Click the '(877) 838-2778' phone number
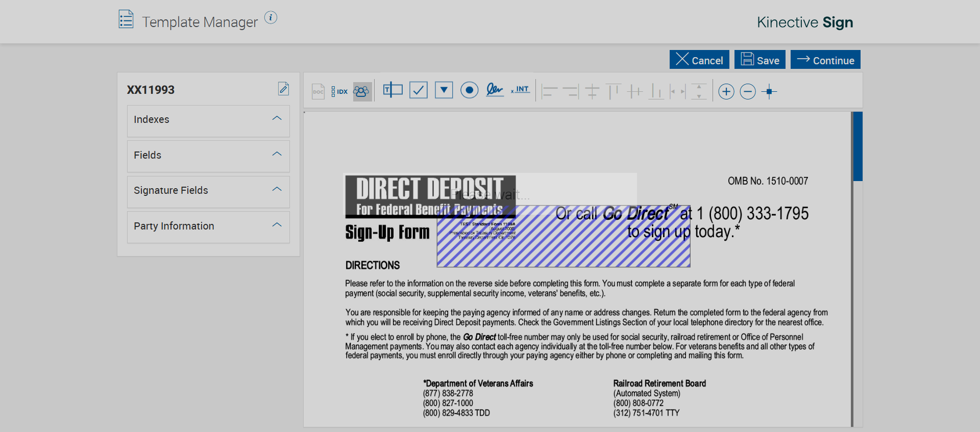The height and width of the screenshot is (432, 980). point(448,393)
